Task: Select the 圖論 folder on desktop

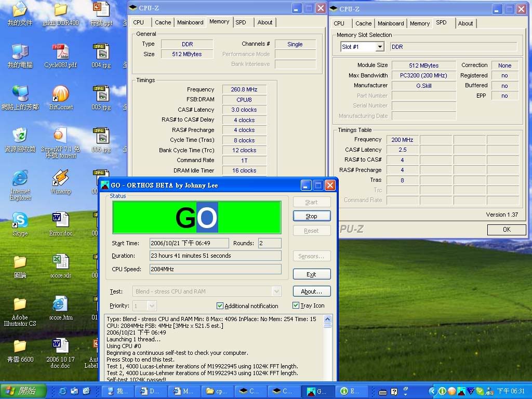Action: click(x=20, y=267)
